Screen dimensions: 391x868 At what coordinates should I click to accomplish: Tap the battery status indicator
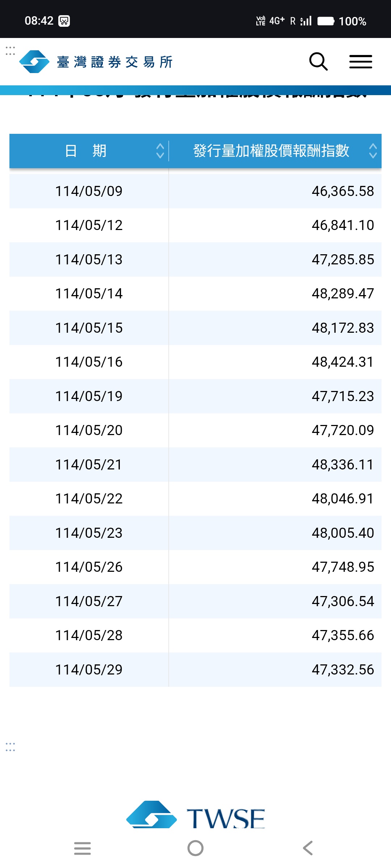pos(326,21)
